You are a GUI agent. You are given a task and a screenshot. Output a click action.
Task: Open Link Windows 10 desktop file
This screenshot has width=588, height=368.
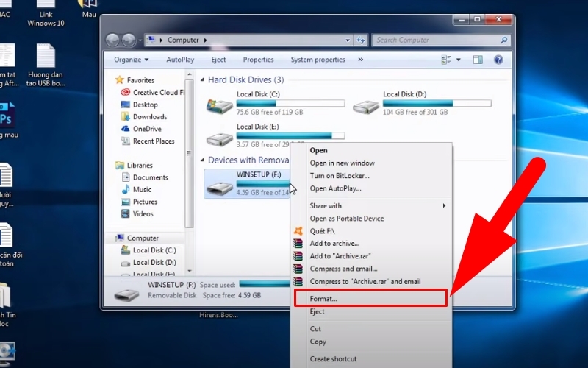click(x=46, y=13)
